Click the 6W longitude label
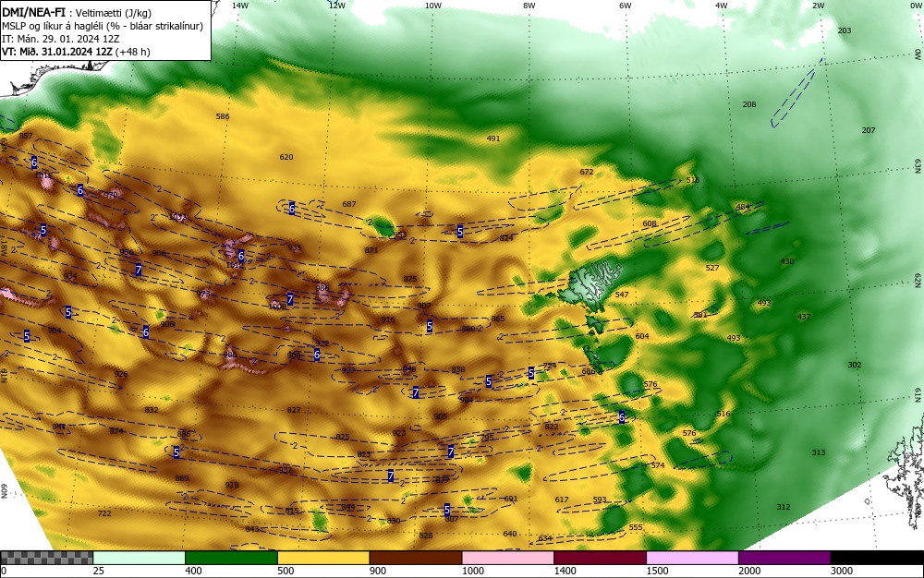The width and height of the screenshot is (924, 578). pos(626,6)
